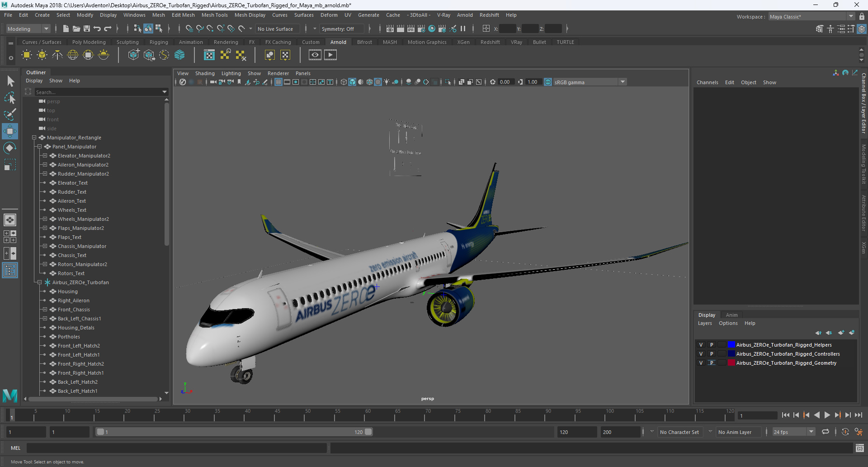Screen dimensions: 868x467
Task: Switch to the Rigging shelf tab
Action: [159, 42]
